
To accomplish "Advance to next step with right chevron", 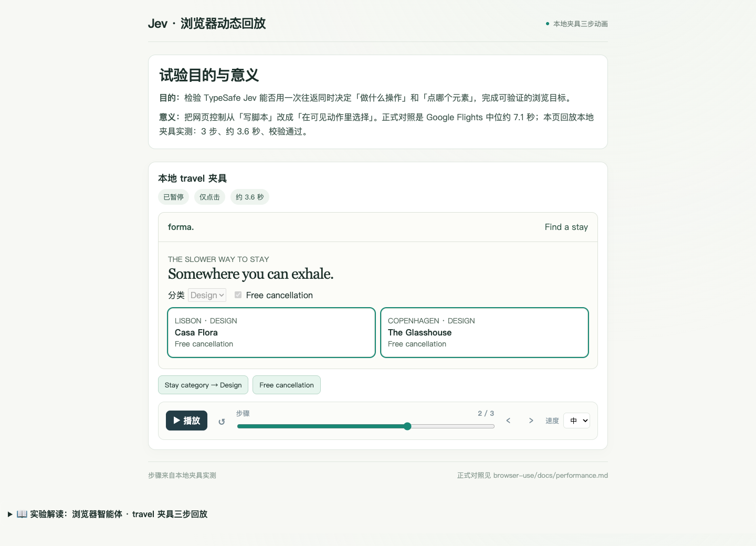I will (x=531, y=421).
